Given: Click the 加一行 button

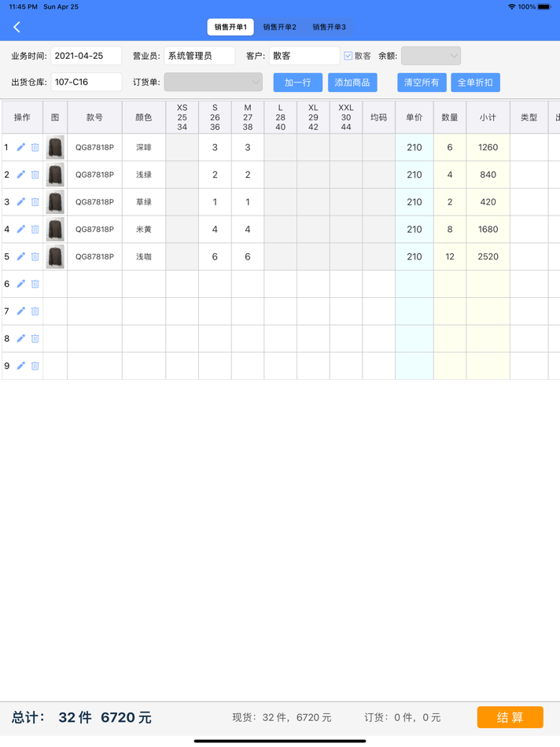Looking at the screenshot, I should point(298,83).
